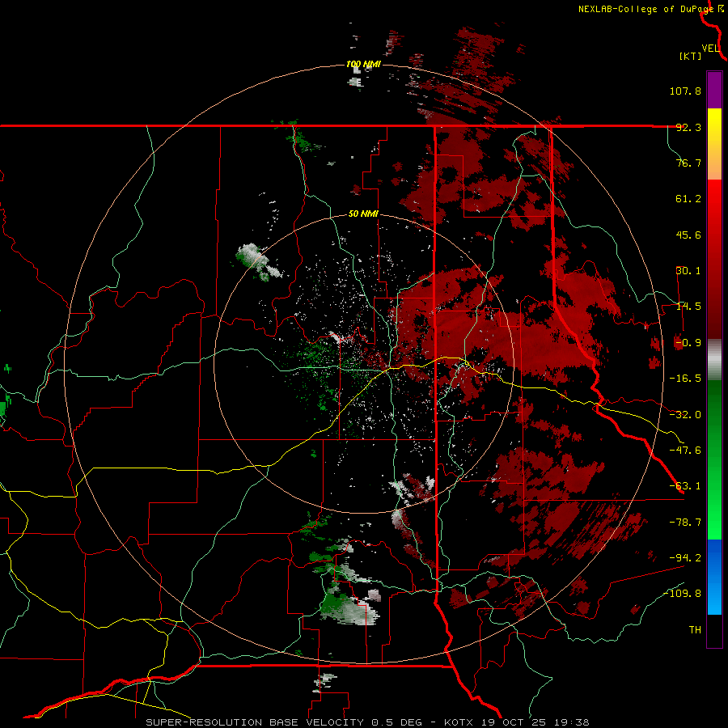The width and height of the screenshot is (728, 728).
Task: Pick the green segment of the color bar
Action: pos(714,459)
